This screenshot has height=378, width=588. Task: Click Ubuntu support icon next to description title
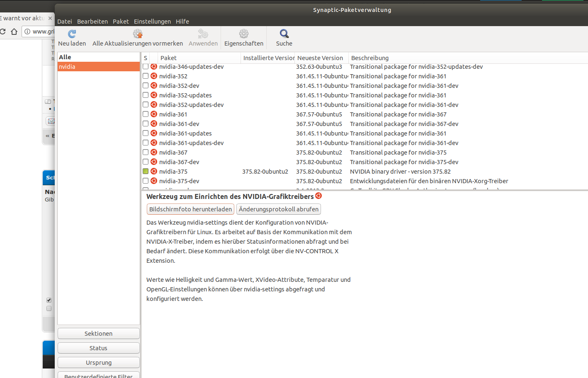pyautogui.click(x=318, y=196)
